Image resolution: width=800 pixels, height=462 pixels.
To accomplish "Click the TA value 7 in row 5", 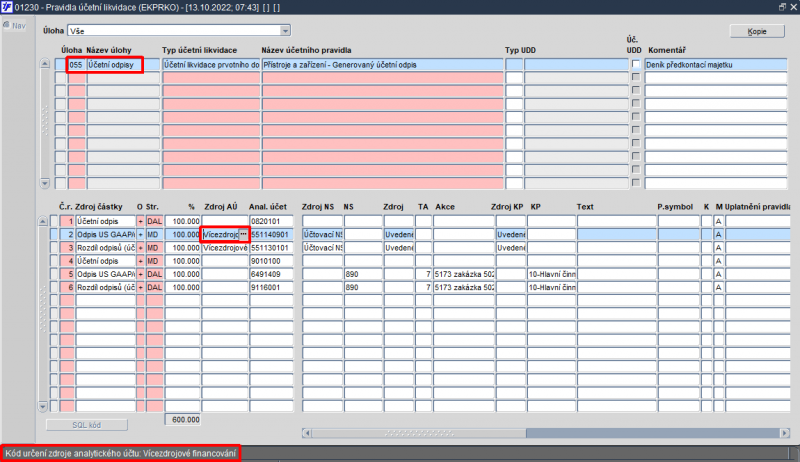I will click(x=423, y=274).
